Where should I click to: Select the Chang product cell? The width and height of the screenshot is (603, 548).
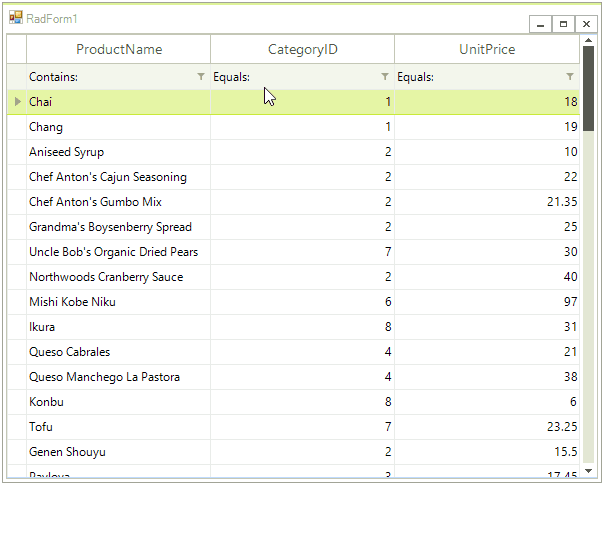(118, 127)
